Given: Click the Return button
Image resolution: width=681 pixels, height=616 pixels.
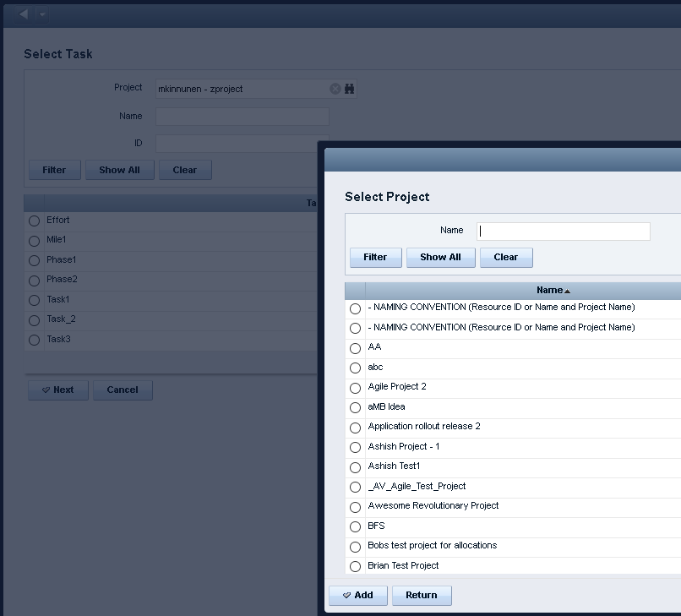Looking at the screenshot, I should pyautogui.click(x=422, y=595).
